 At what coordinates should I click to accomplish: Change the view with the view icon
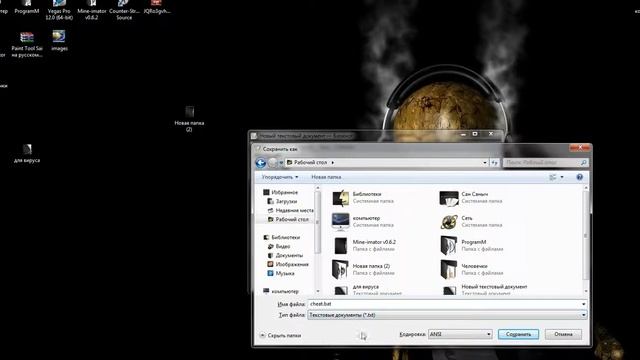point(553,177)
